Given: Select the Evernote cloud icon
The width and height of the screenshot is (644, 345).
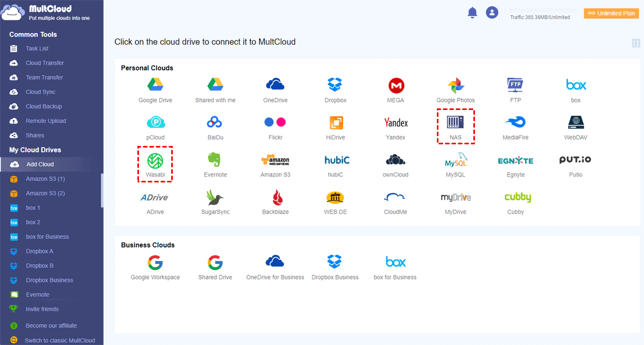Looking at the screenshot, I should tap(215, 160).
